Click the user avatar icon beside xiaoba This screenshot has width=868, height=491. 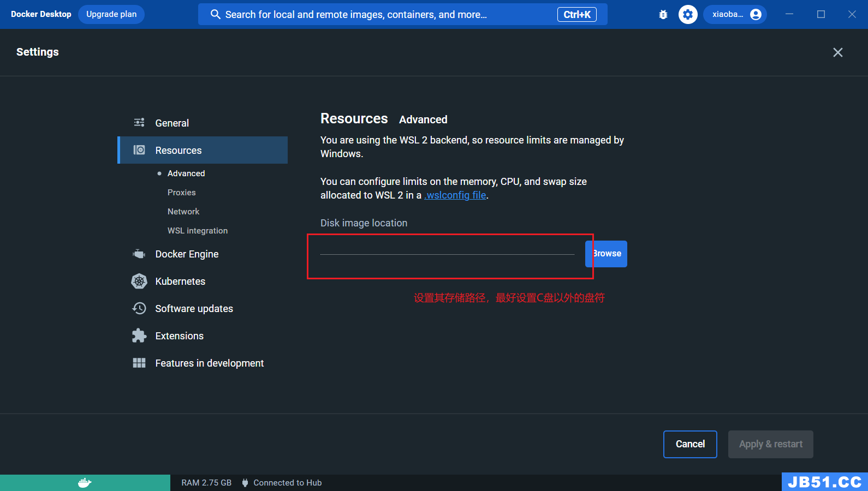pyautogui.click(x=756, y=15)
